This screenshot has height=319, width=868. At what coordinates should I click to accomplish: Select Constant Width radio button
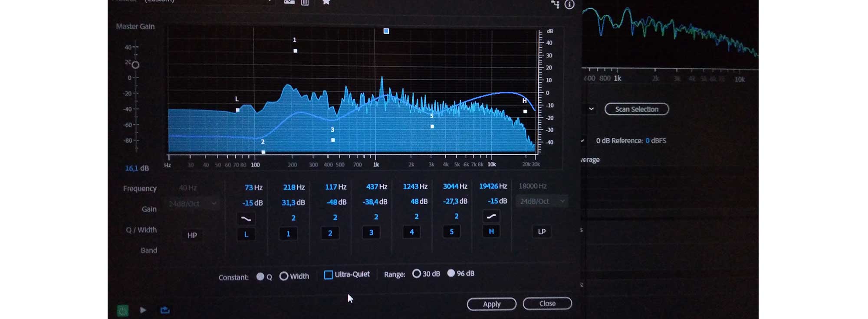(283, 276)
